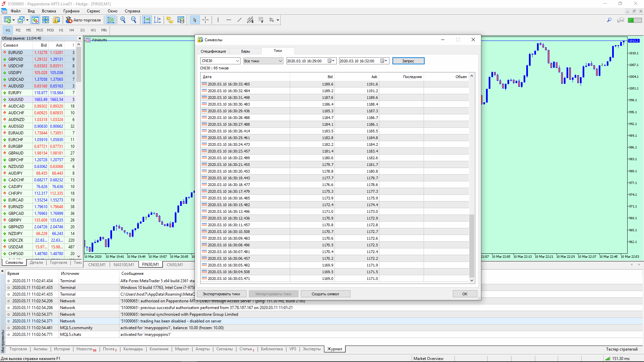
Task: Select the Fibonacci retracement tool
Action: click(x=261, y=20)
